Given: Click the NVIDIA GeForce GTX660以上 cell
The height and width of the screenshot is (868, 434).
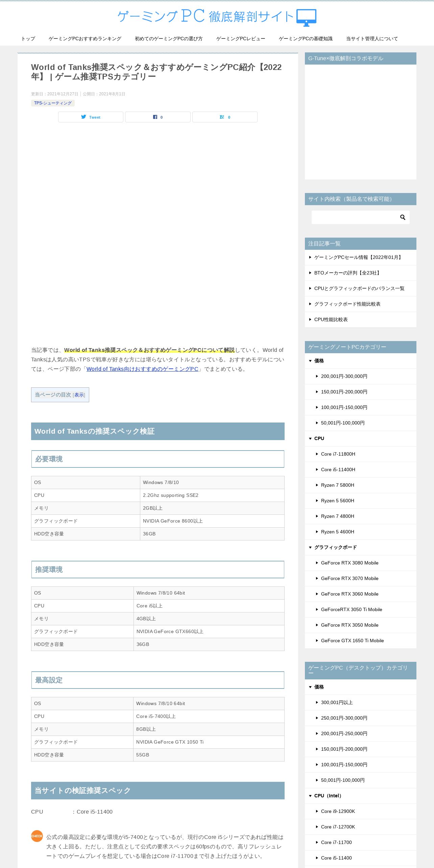Looking at the screenshot, I should (209, 632).
